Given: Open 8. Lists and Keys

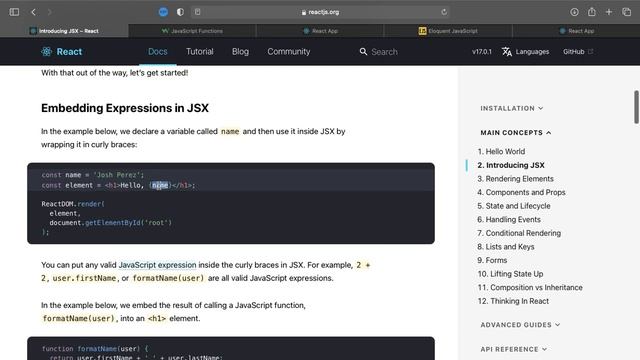Looking at the screenshot, I should pos(506,247).
